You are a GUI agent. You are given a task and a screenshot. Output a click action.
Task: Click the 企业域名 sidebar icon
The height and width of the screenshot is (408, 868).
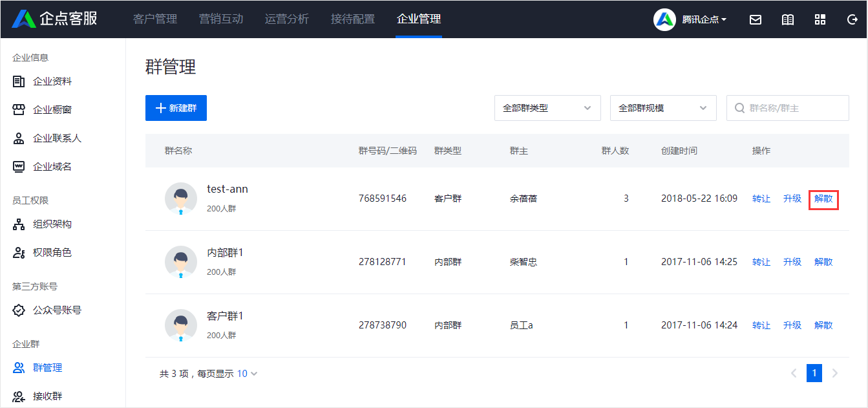[19, 167]
